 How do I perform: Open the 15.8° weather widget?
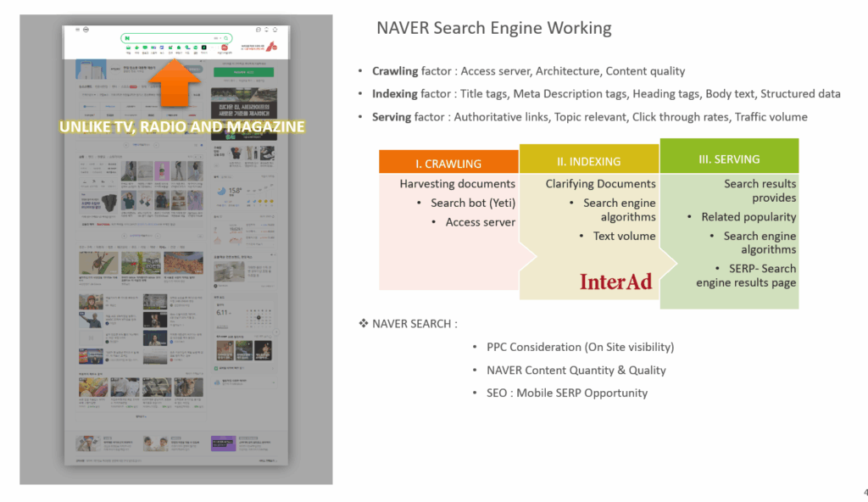pos(244,191)
